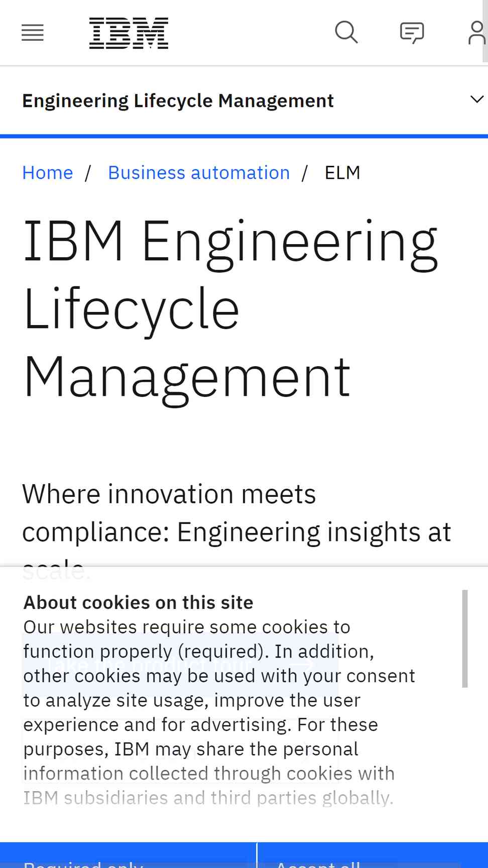Image resolution: width=488 pixels, height=868 pixels.
Task: Click the 'About cookies on this site' heading
Action: (138, 602)
